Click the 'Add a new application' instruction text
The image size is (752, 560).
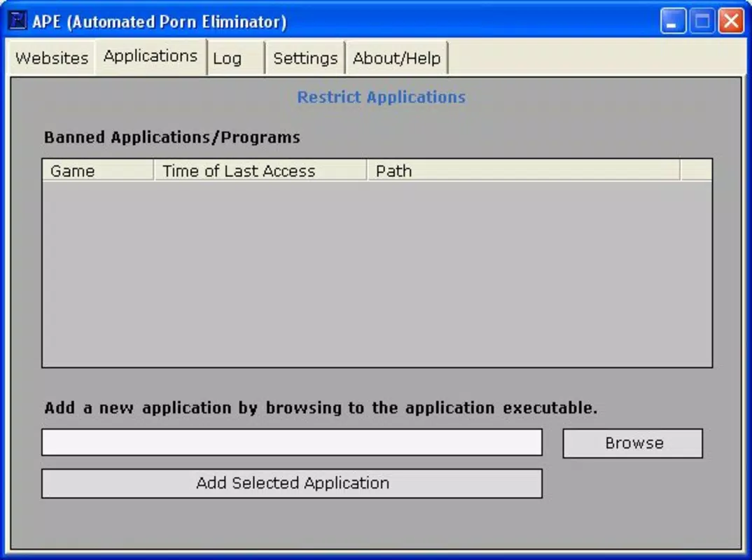[321, 408]
